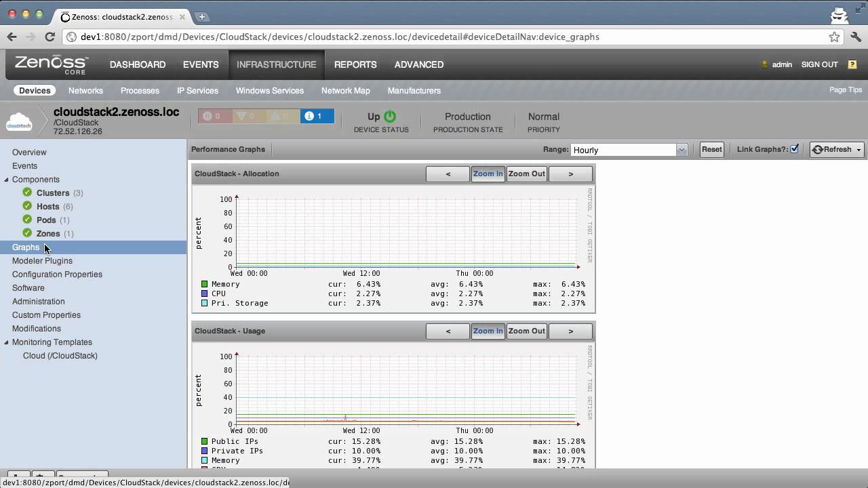Switch to Windows Services subtab
Image resolution: width=868 pixels, height=488 pixels.
270,90
